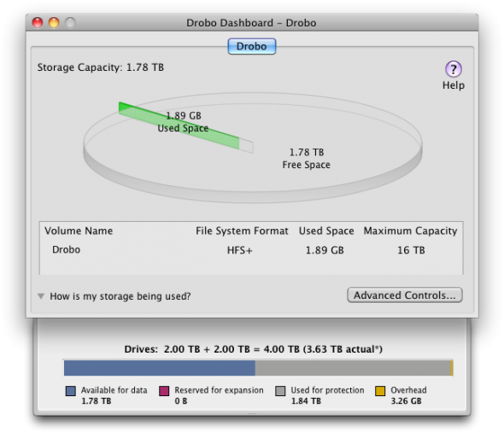
Task: Click the '1.78 TB Free Space' label
Action: (x=307, y=158)
